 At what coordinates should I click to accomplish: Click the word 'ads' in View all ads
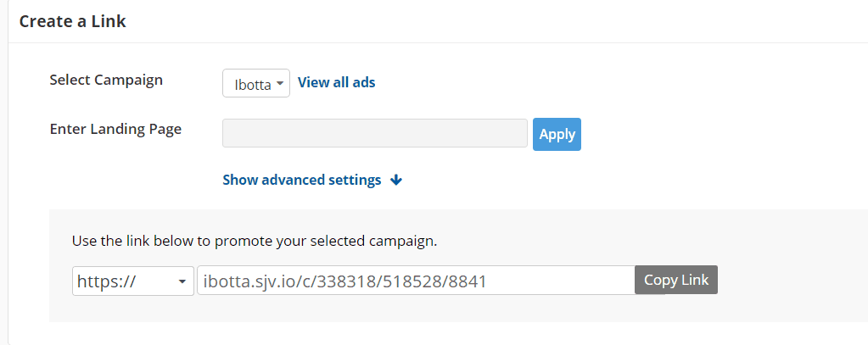click(362, 82)
